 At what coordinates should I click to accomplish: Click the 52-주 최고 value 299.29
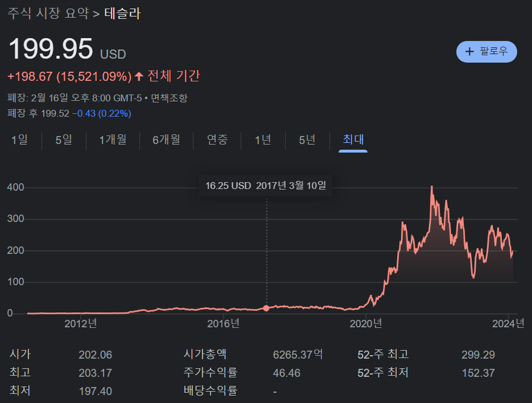tap(478, 355)
